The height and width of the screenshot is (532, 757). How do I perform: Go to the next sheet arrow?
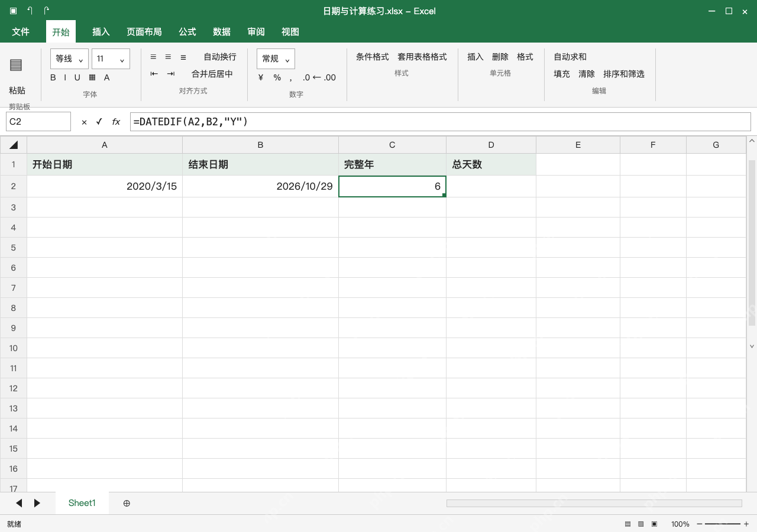[x=37, y=503]
